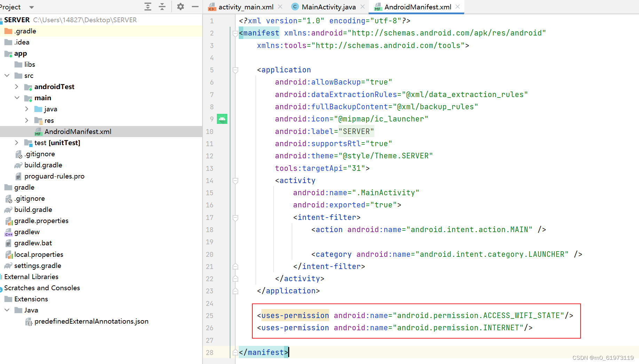Click the android.intent.category.LAUNCHER value
The width and height of the screenshot is (639, 364).
pos(492,254)
